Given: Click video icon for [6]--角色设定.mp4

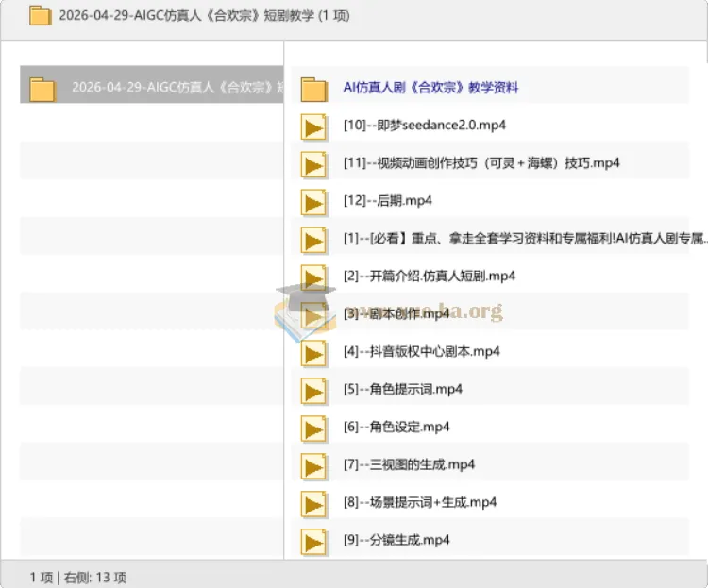Looking at the screenshot, I should pyautogui.click(x=313, y=428).
